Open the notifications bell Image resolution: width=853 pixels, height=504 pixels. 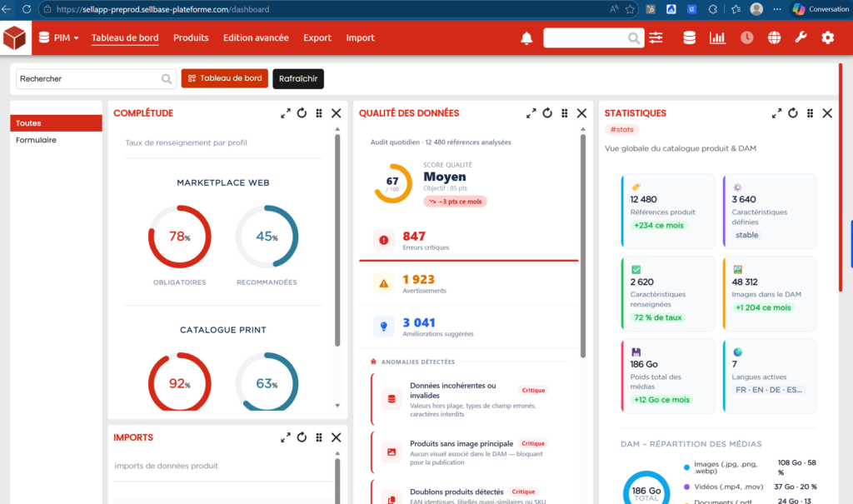coord(526,38)
